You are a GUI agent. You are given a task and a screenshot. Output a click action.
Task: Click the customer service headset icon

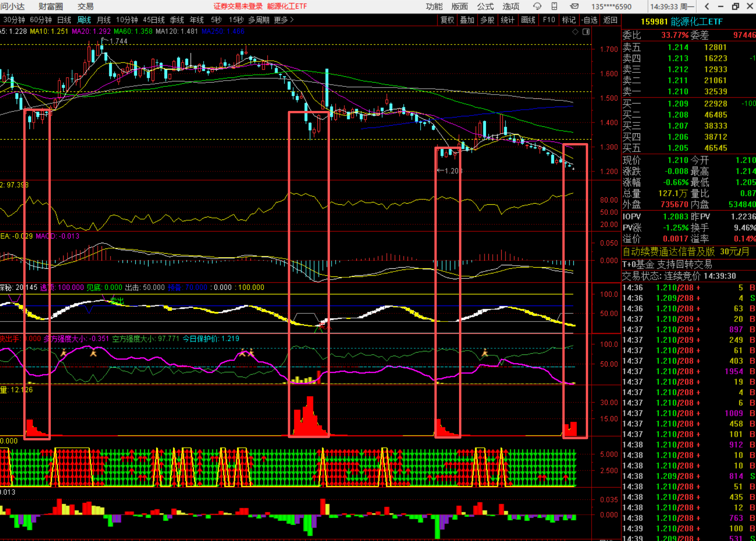537,6
